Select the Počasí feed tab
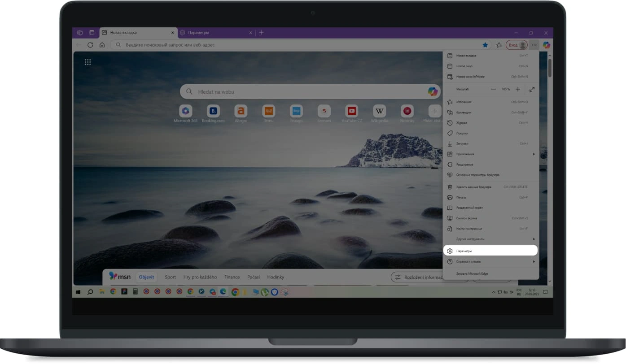Viewport: 626px width, 364px height. point(254,277)
